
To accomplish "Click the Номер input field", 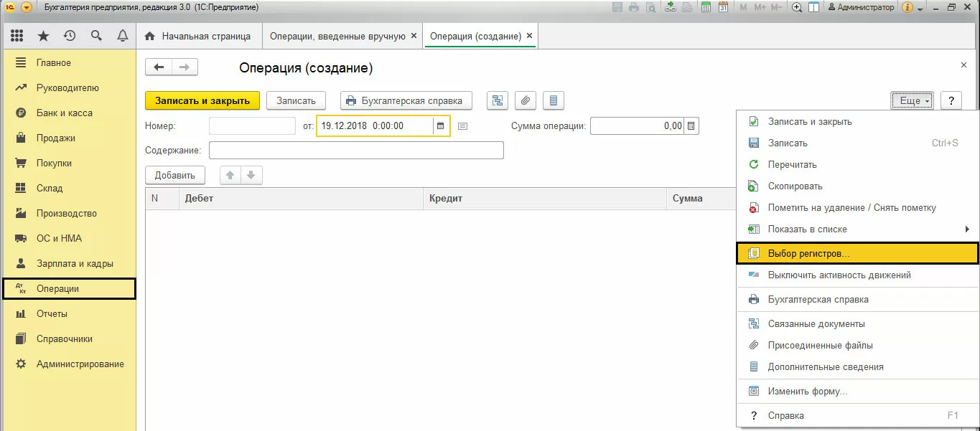I will click(252, 125).
